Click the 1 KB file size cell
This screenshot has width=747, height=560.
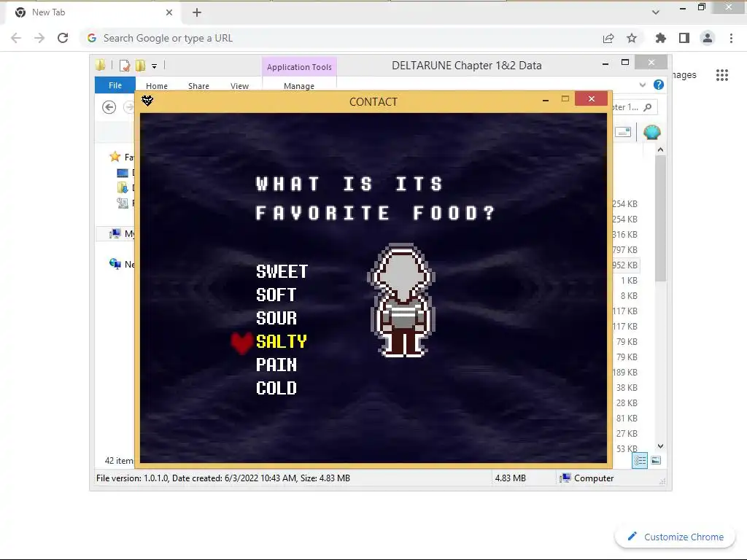[x=629, y=281]
